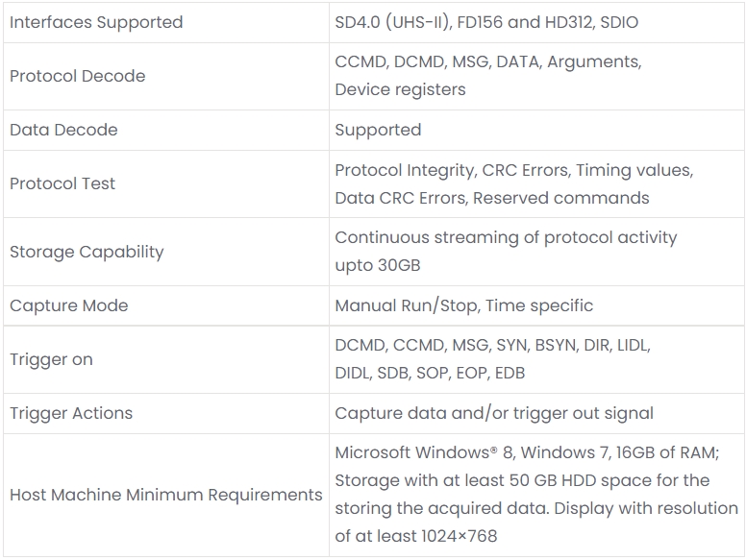Viewport: 746px width, 560px height.
Task: Click Host Machine Minimum Requirements label
Action: click(x=166, y=495)
